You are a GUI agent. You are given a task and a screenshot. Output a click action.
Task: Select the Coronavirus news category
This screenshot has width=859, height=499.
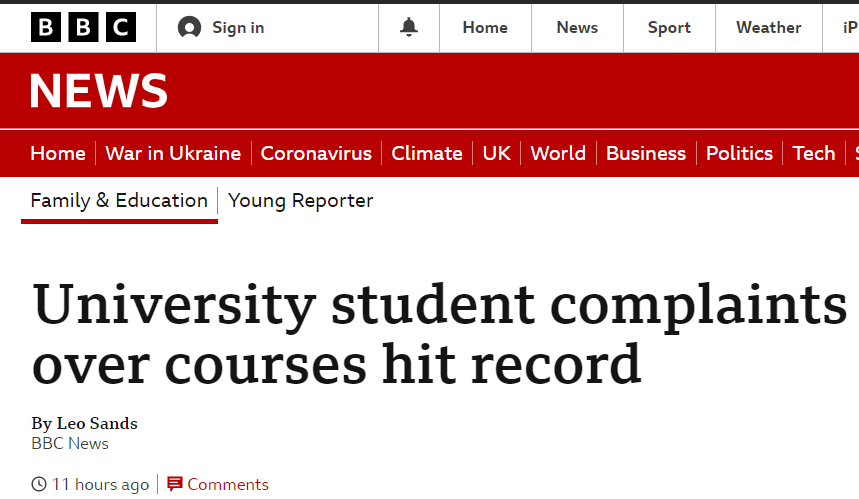pyautogui.click(x=316, y=153)
